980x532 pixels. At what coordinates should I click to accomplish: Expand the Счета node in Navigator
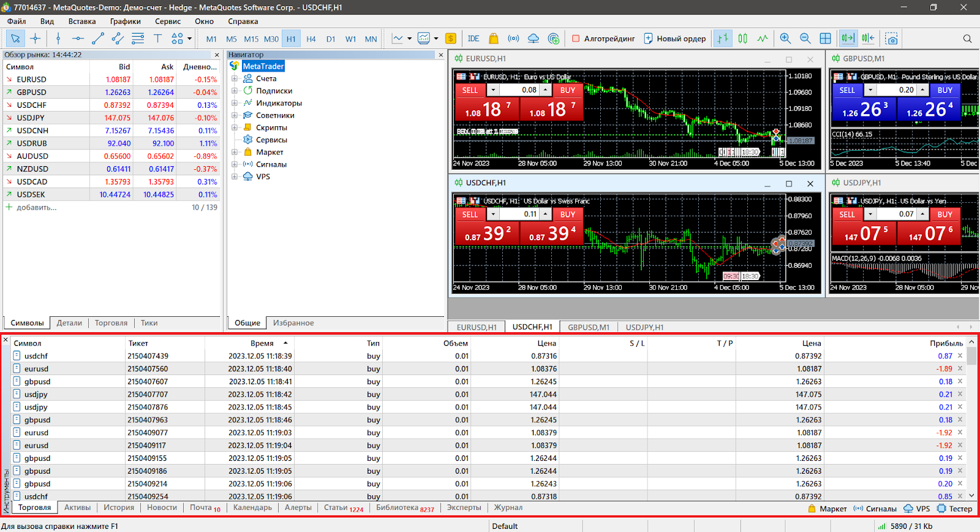coord(235,78)
